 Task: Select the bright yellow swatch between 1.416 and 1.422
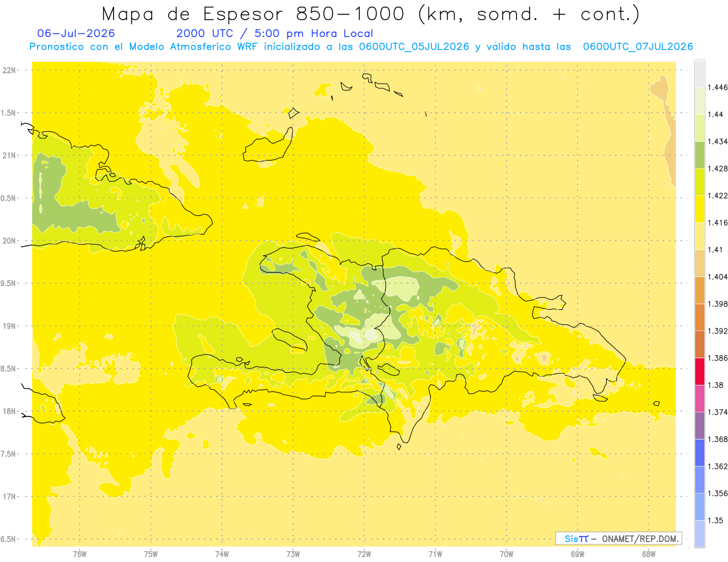pyautogui.click(x=699, y=209)
